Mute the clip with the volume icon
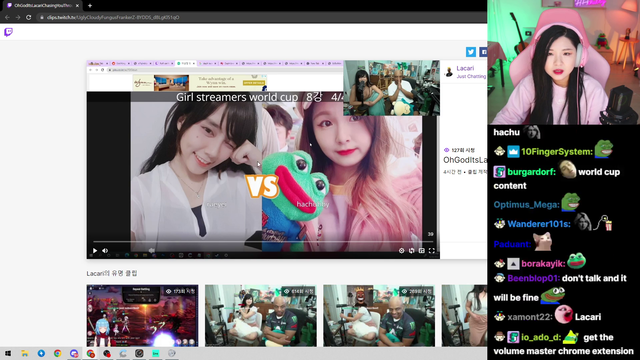 [x=105, y=251]
